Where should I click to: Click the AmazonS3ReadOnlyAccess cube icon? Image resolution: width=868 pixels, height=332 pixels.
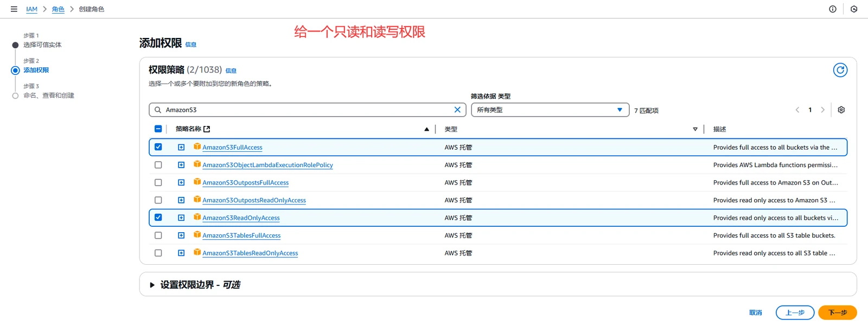197,217
